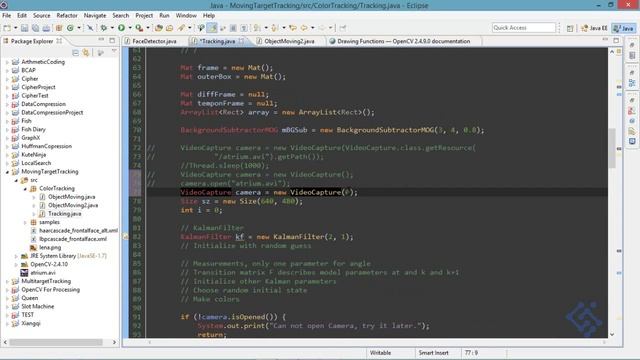Click the Back navigation arrow icon

click(x=304, y=28)
